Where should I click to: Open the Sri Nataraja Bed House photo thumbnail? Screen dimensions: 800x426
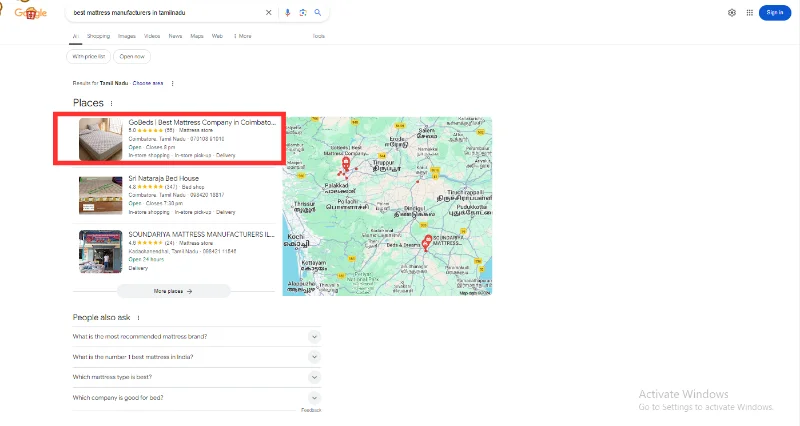(x=101, y=195)
